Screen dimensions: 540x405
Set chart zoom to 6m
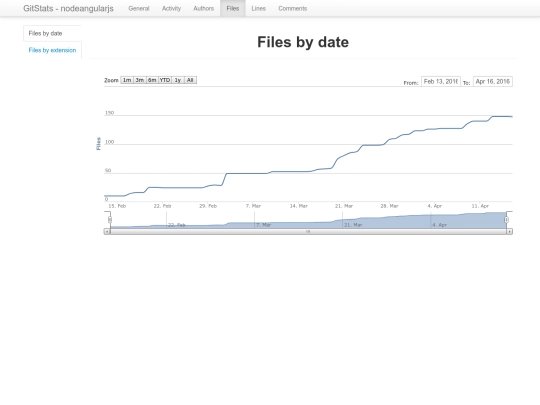point(152,80)
